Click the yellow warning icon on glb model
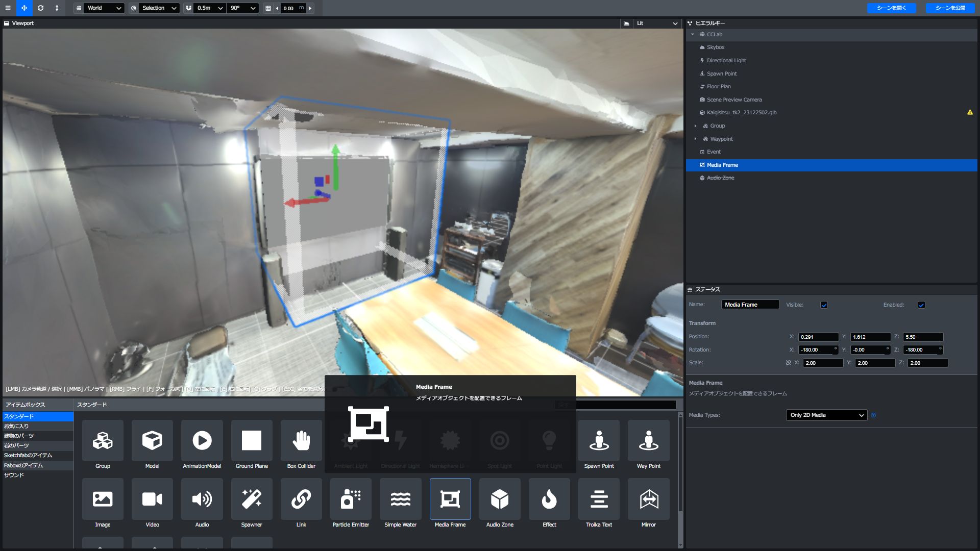The height and width of the screenshot is (551, 980). [x=970, y=113]
